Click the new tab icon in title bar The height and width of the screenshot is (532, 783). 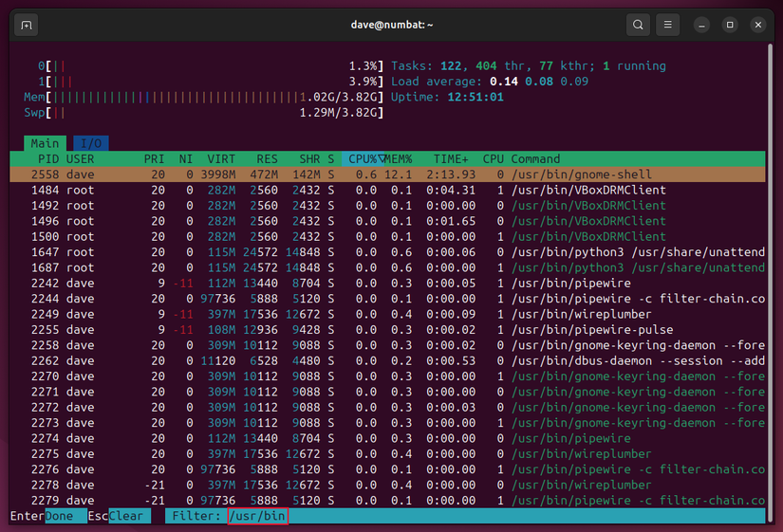[27, 25]
